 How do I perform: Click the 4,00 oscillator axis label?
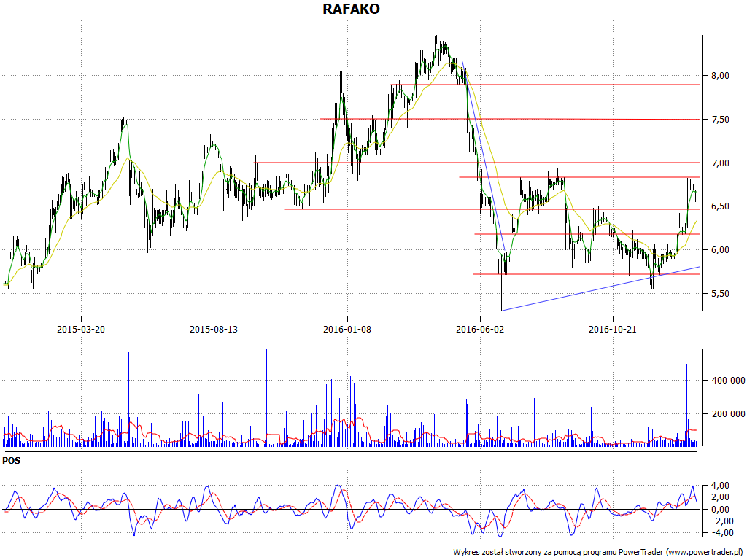coord(720,486)
